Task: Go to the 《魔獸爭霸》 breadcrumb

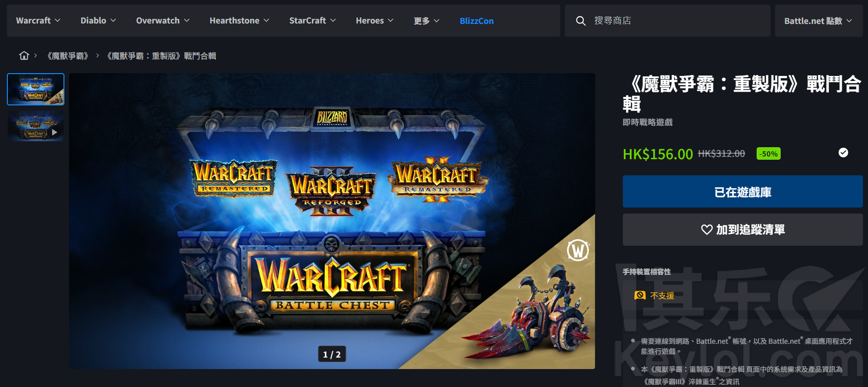Action: click(68, 56)
